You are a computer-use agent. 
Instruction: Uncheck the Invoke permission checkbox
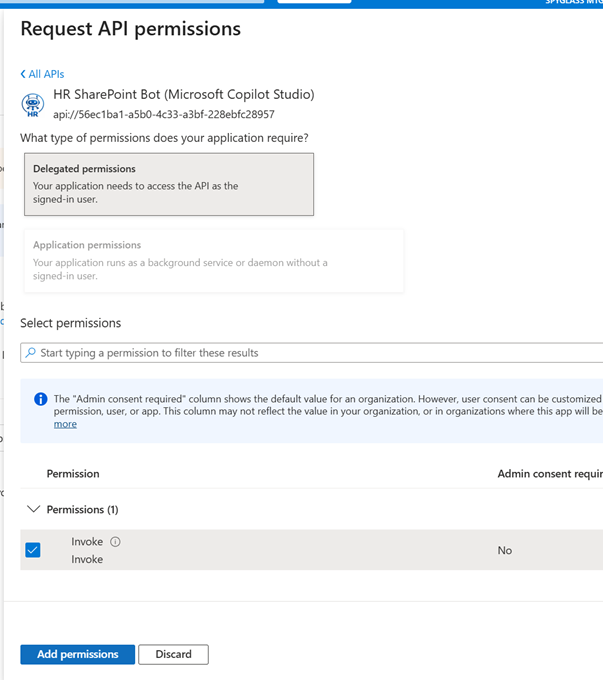(33, 550)
